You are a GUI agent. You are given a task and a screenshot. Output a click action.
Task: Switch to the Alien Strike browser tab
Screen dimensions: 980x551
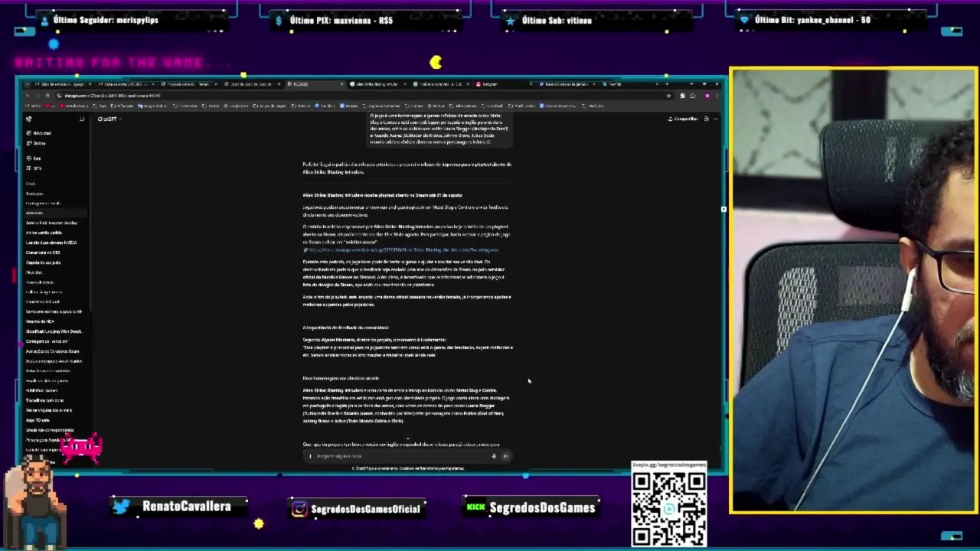click(x=377, y=84)
